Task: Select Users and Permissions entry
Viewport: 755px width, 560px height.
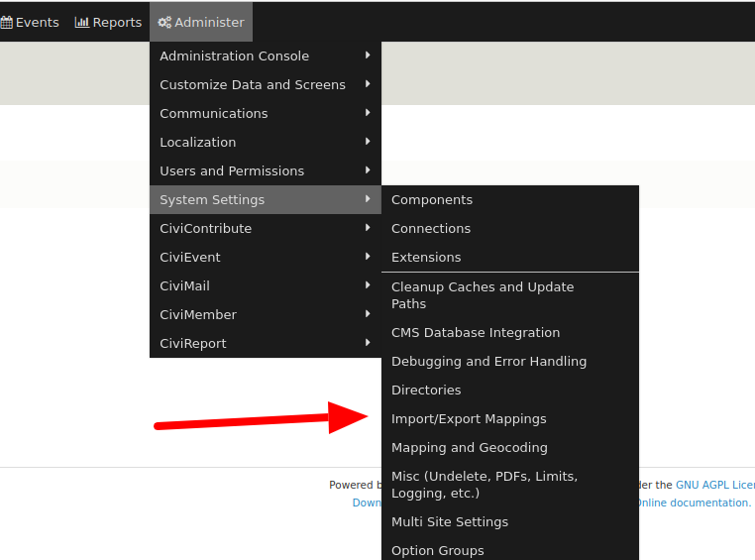Action: click(x=266, y=170)
